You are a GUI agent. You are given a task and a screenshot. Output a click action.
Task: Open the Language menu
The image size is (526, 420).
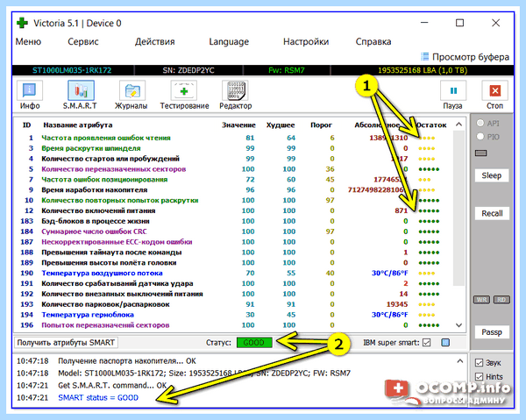click(229, 41)
